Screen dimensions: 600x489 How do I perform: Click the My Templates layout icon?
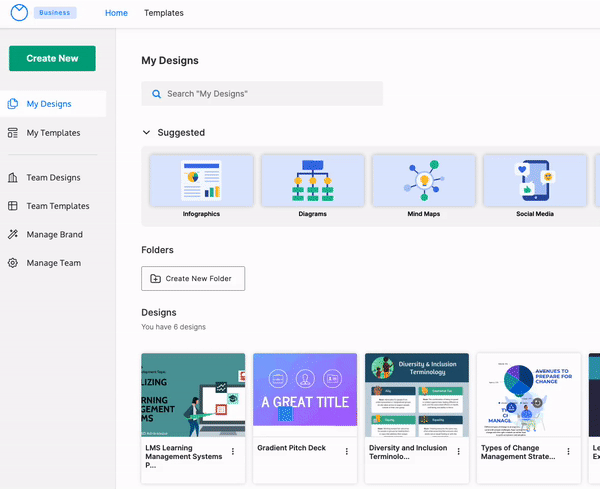point(13,133)
